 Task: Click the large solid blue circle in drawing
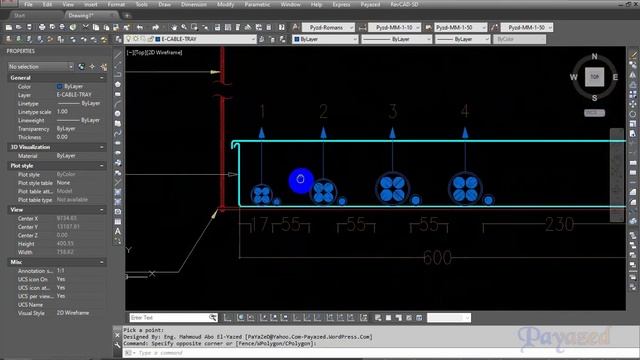click(301, 180)
